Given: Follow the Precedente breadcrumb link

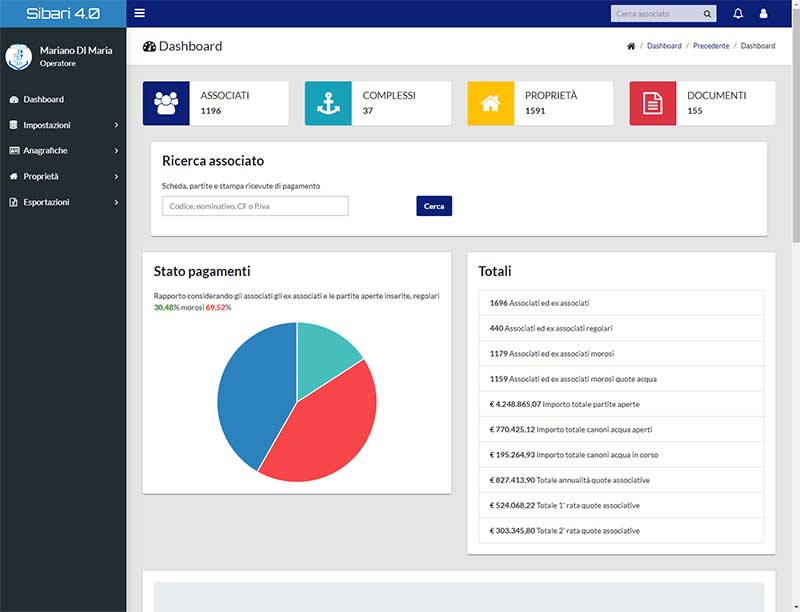Looking at the screenshot, I should pyautogui.click(x=711, y=46).
